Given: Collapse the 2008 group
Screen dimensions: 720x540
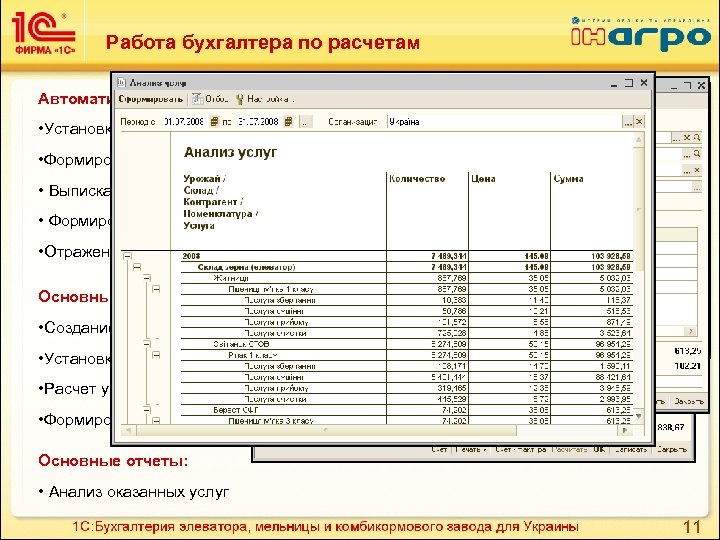Looking at the screenshot, I should 127,257.
